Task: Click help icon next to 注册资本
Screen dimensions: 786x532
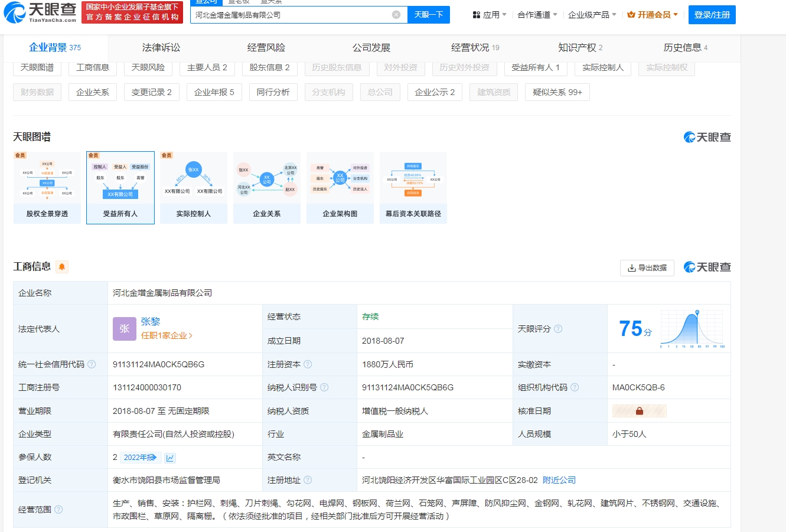Action: click(x=308, y=364)
